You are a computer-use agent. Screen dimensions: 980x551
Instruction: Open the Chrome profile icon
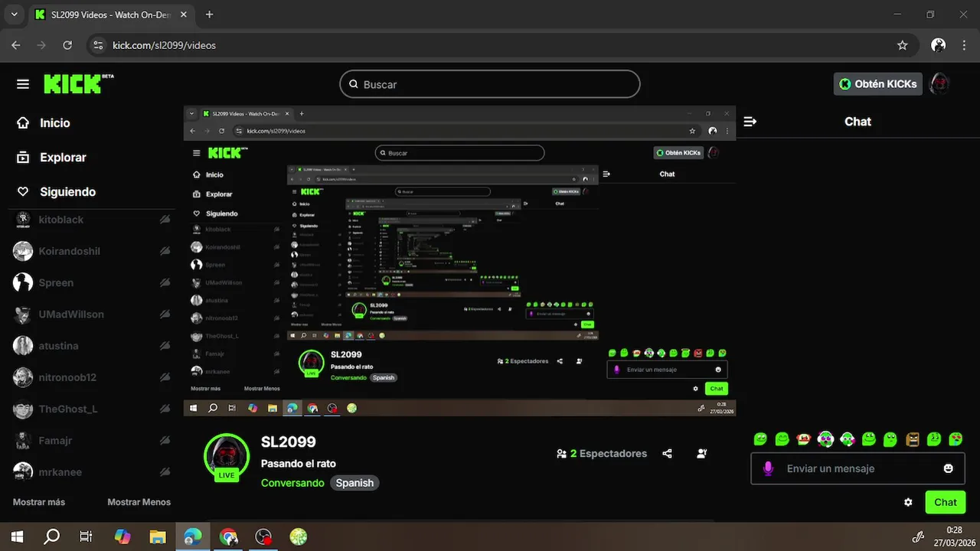(x=938, y=45)
